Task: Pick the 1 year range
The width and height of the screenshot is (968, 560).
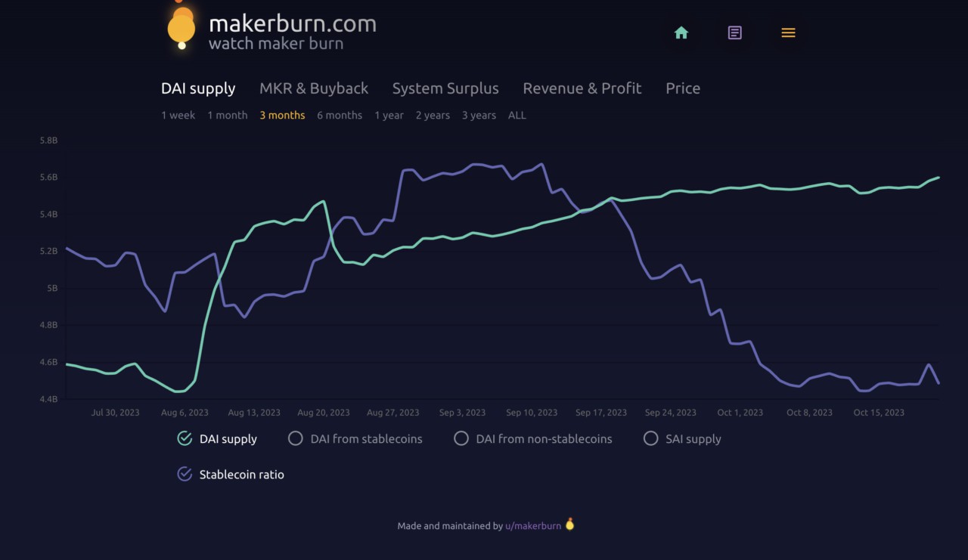Action: click(389, 115)
